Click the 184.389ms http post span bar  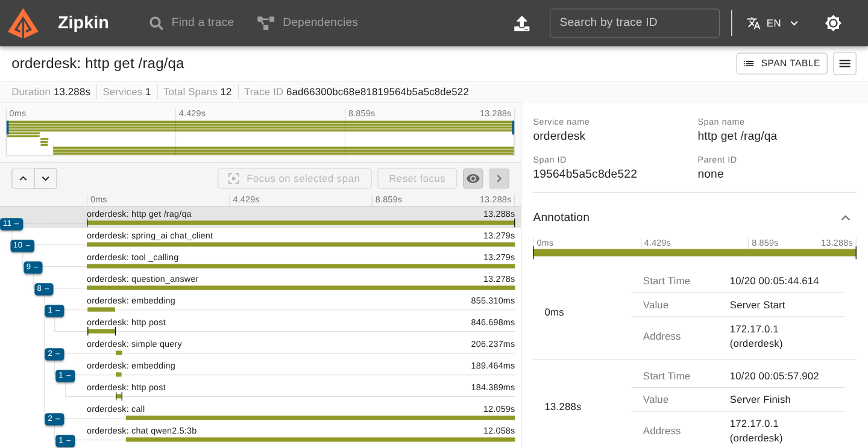(x=119, y=396)
